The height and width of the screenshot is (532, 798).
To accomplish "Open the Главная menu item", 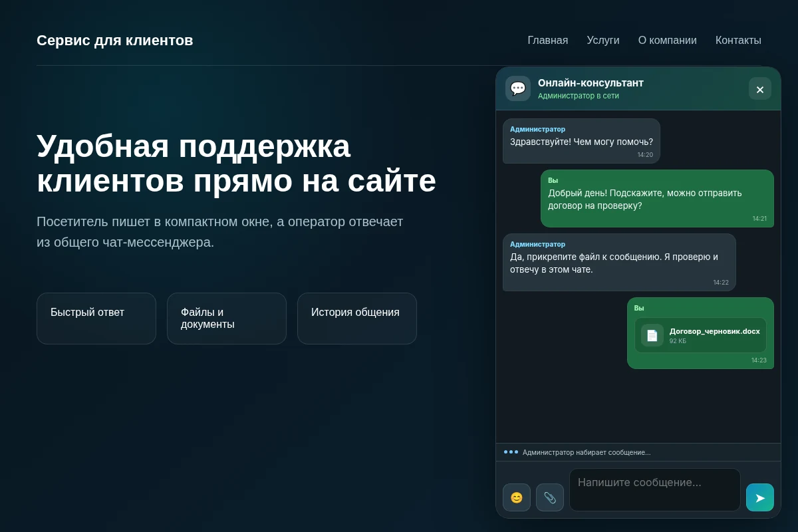I will tap(548, 41).
